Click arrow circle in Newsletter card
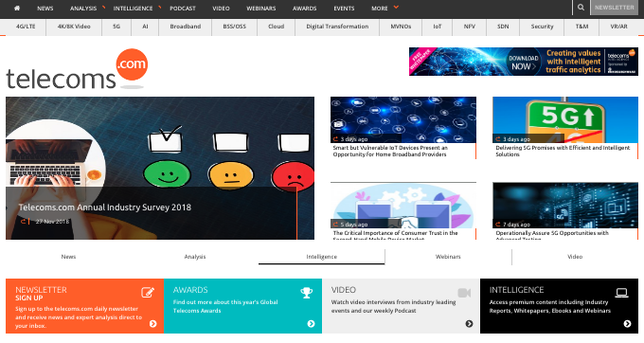The width and height of the screenshot is (644, 343). pyautogui.click(x=152, y=324)
